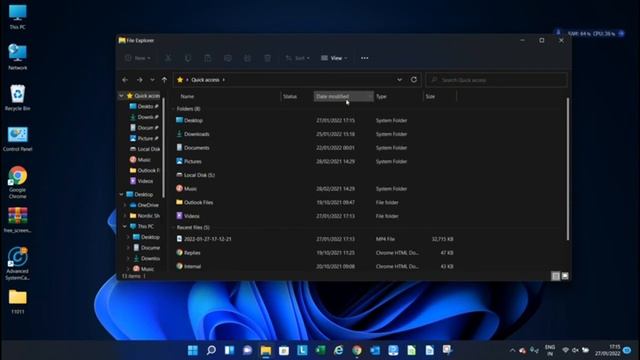
Task: Collapse This PC tree node
Action: tap(124, 226)
